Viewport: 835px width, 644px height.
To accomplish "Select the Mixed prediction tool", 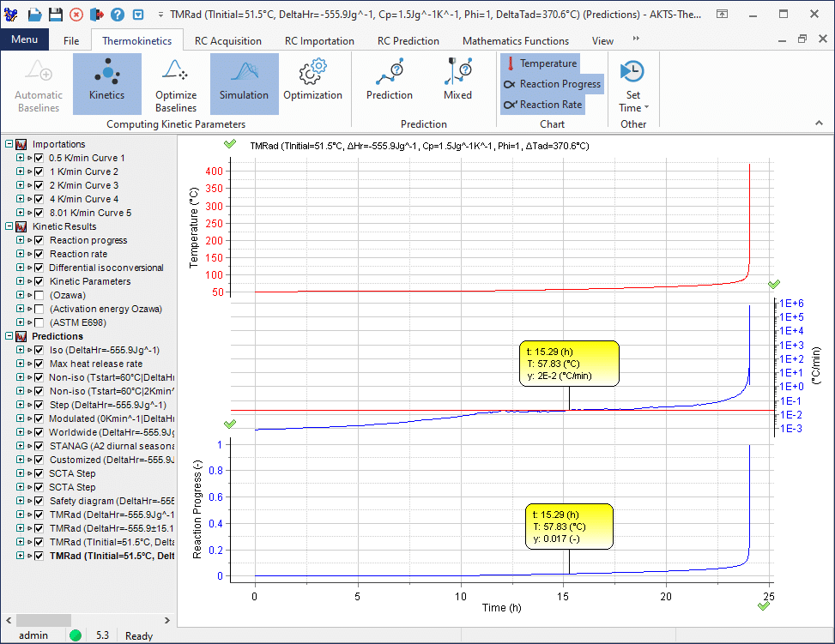I will (x=457, y=83).
